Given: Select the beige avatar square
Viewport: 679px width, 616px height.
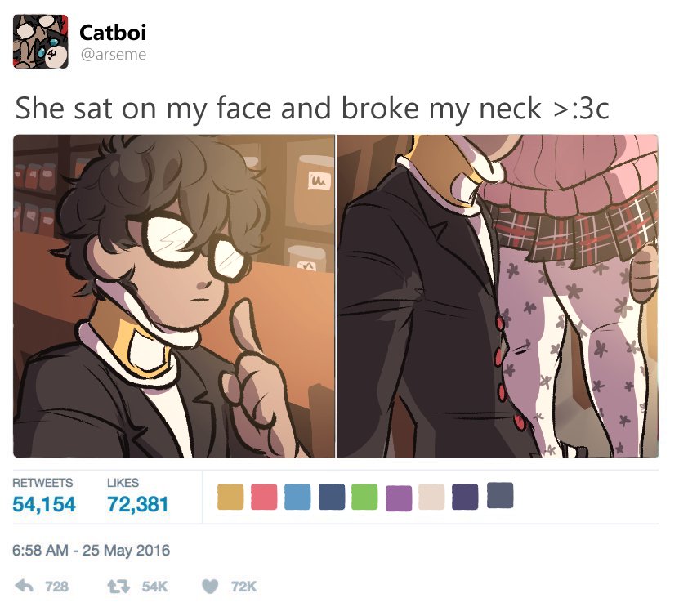Looking at the screenshot, I should 431,497.
